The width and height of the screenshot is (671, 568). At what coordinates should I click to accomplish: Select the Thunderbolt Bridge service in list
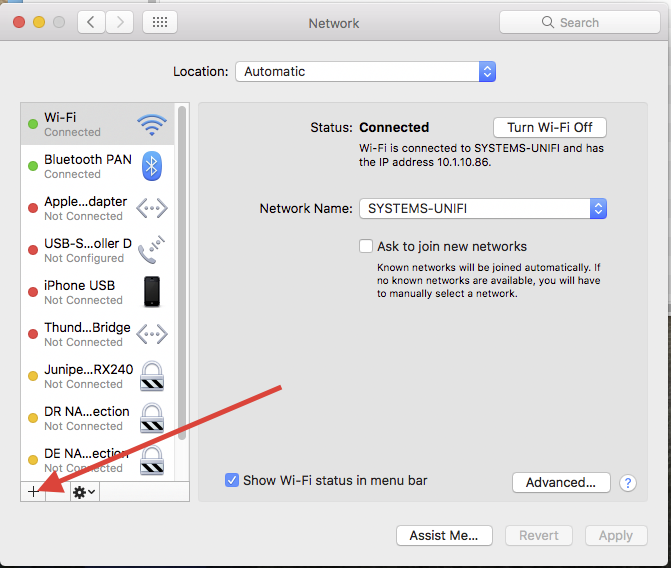coord(86,334)
